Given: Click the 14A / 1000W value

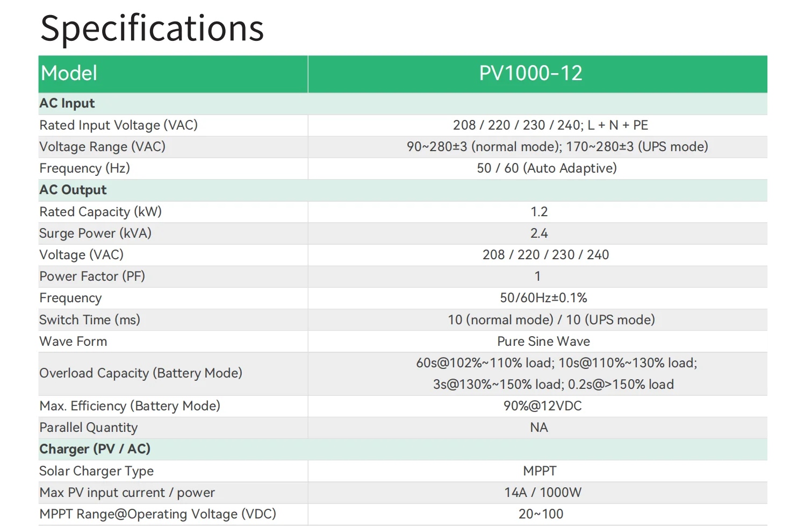Looking at the screenshot, I should (543, 493).
